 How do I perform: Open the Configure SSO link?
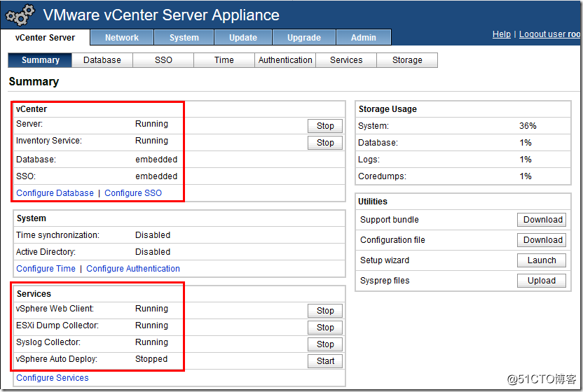coord(133,193)
